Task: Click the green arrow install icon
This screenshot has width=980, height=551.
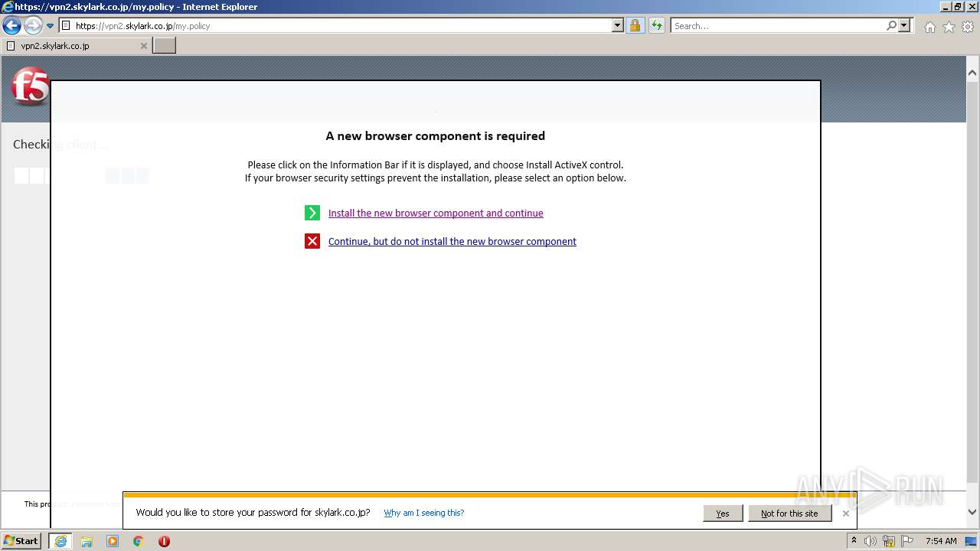Action: click(312, 214)
